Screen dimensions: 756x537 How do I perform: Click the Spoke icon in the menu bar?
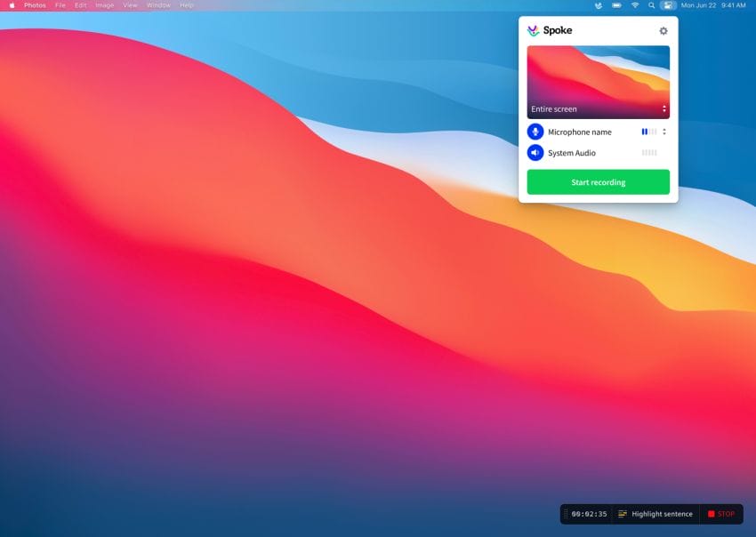(599, 4)
